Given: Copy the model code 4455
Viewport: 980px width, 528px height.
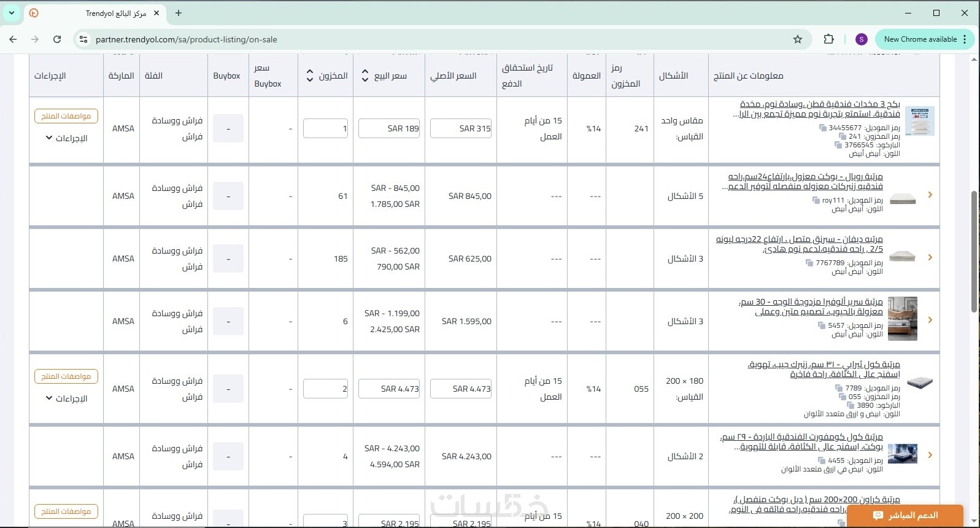Looking at the screenshot, I should click(822, 460).
